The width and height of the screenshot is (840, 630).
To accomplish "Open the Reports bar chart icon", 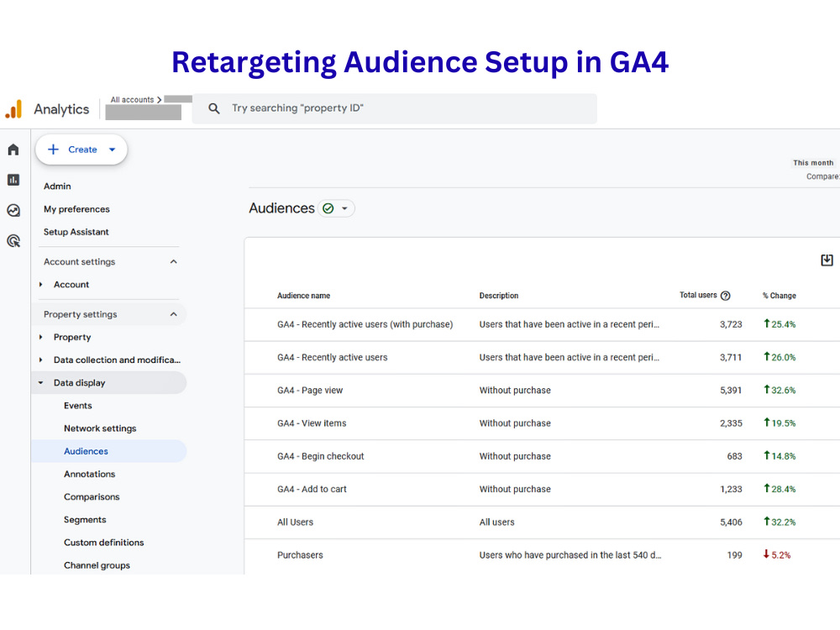I will (13, 180).
